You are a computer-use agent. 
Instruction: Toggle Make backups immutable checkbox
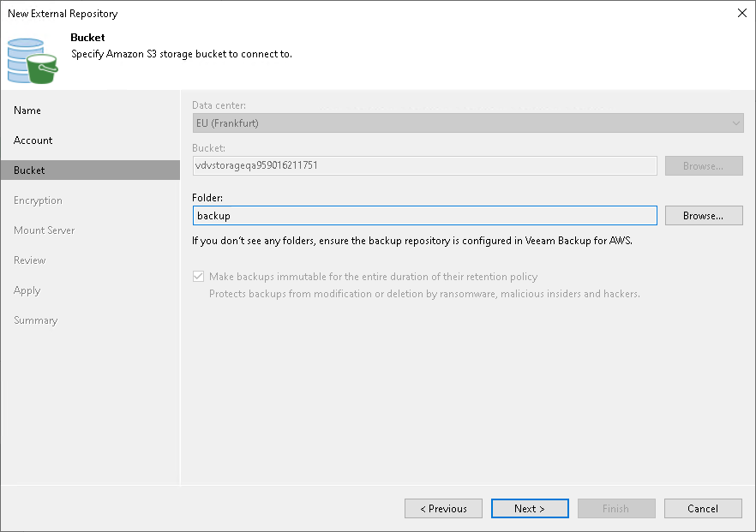(x=198, y=277)
